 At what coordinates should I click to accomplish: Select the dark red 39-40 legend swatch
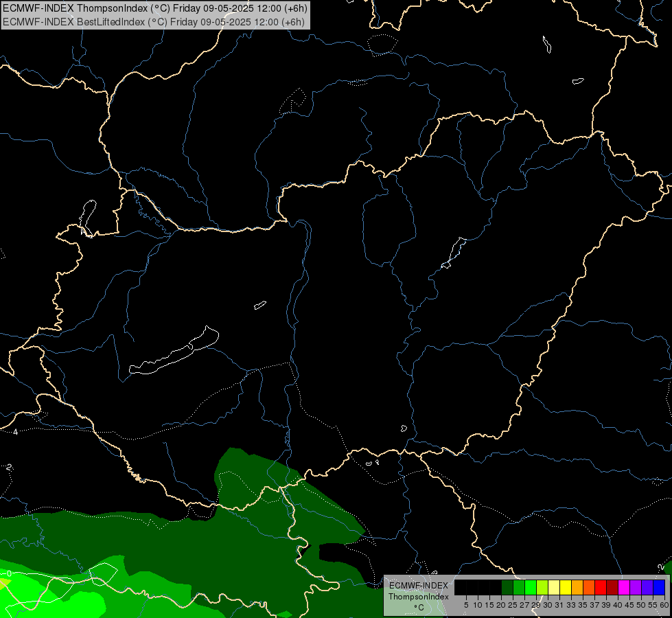[612, 587]
